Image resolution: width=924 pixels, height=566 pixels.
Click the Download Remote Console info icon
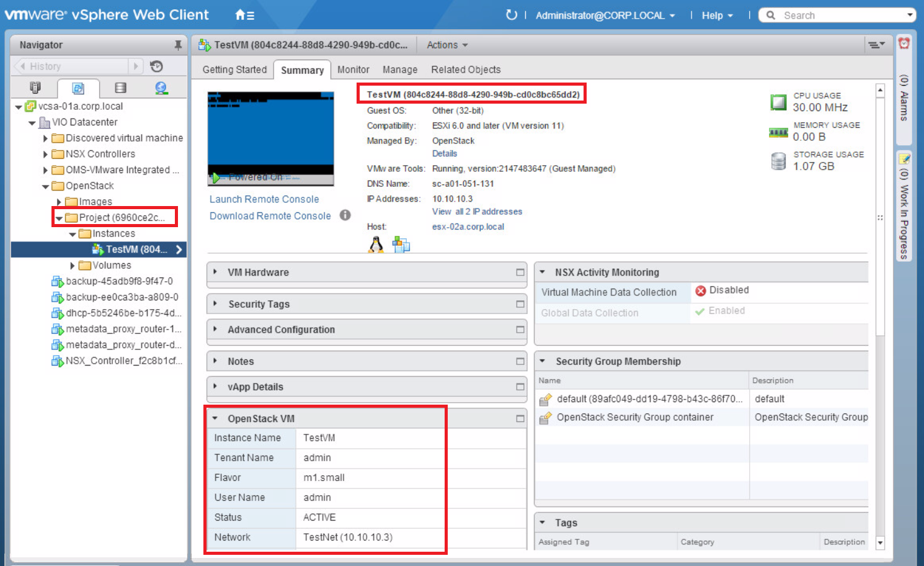pos(345,215)
